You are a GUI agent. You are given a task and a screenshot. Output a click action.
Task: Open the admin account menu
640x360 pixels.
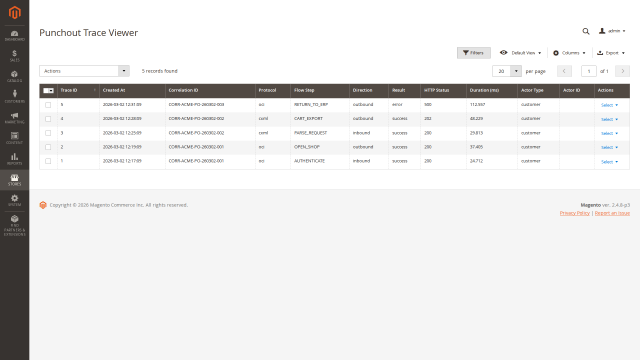tap(612, 31)
